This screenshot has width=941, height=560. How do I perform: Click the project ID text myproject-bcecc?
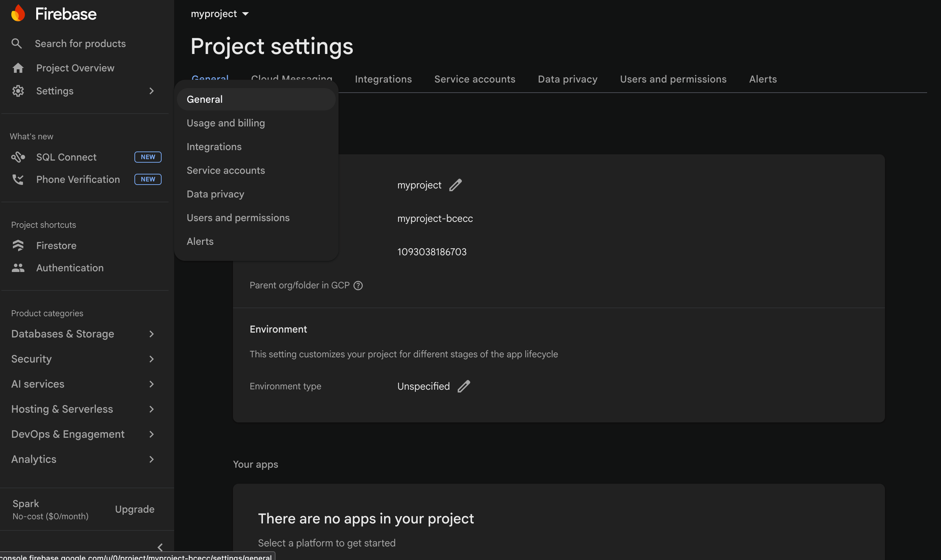tap(435, 218)
